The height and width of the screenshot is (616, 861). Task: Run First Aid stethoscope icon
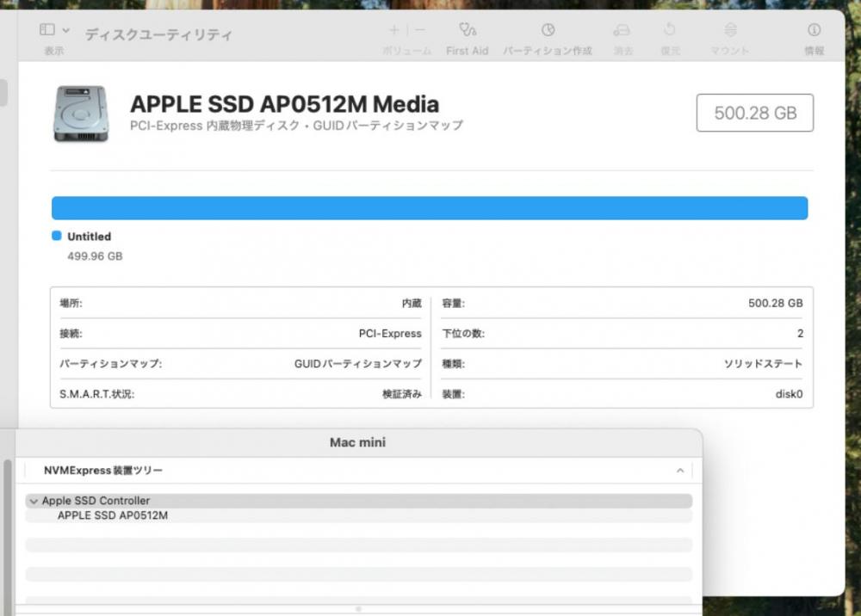pyautogui.click(x=468, y=29)
